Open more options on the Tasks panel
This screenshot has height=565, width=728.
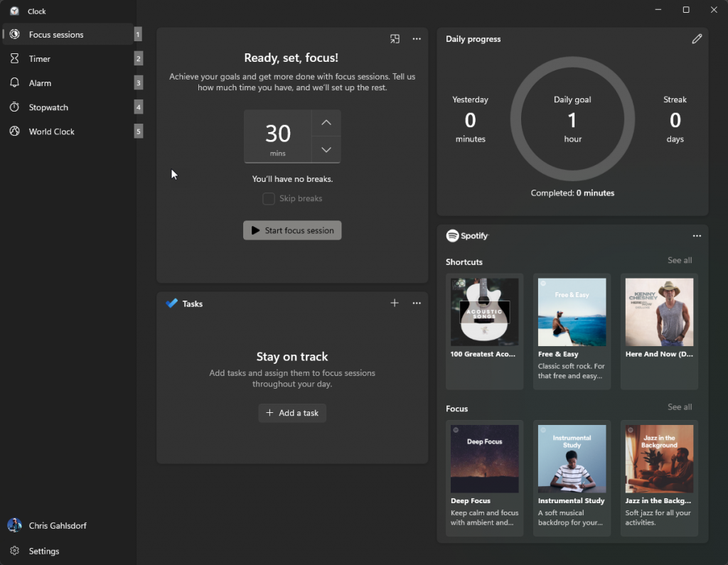[x=417, y=303]
